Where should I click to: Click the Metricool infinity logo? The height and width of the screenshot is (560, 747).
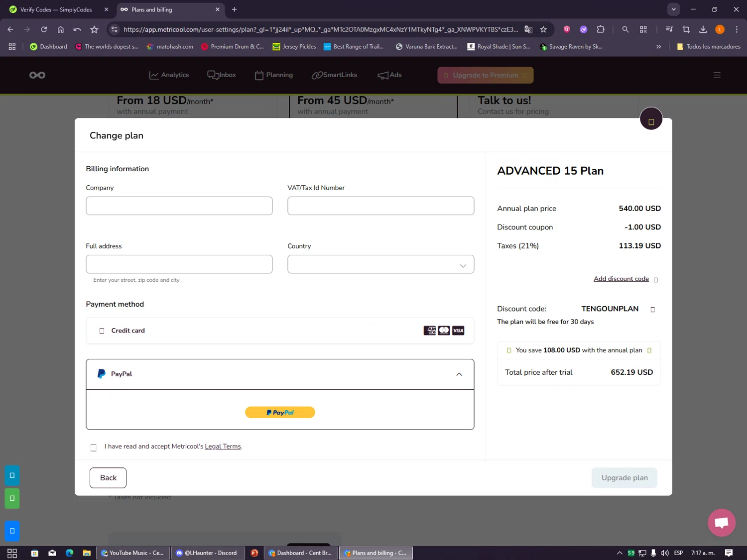[37, 75]
